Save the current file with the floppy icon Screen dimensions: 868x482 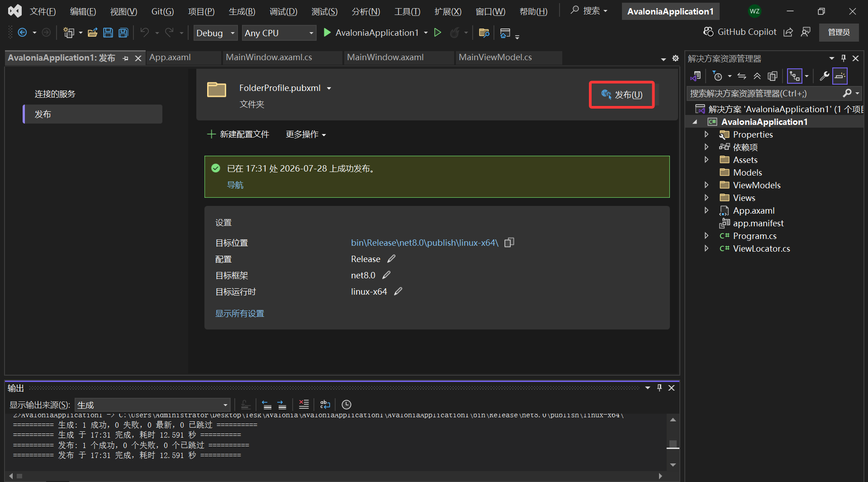pyautogui.click(x=108, y=33)
